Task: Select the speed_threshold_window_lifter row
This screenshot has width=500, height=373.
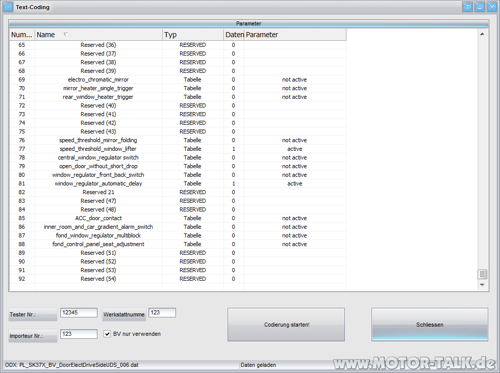Action: pyautogui.click(x=178, y=149)
